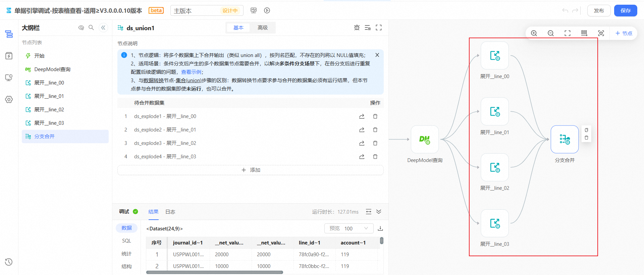The height and width of the screenshot is (275, 644).
Task: Click the 保存 button
Action: click(626, 11)
